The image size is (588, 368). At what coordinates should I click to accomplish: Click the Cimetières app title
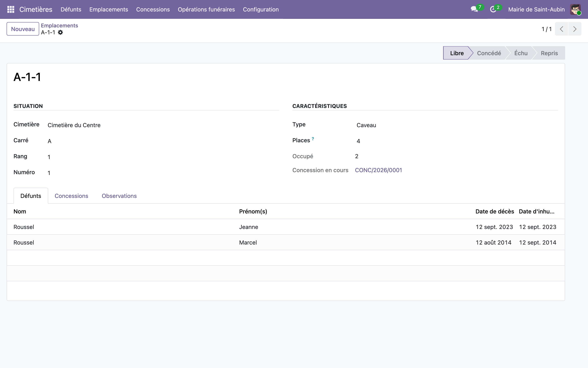[36, 9]
